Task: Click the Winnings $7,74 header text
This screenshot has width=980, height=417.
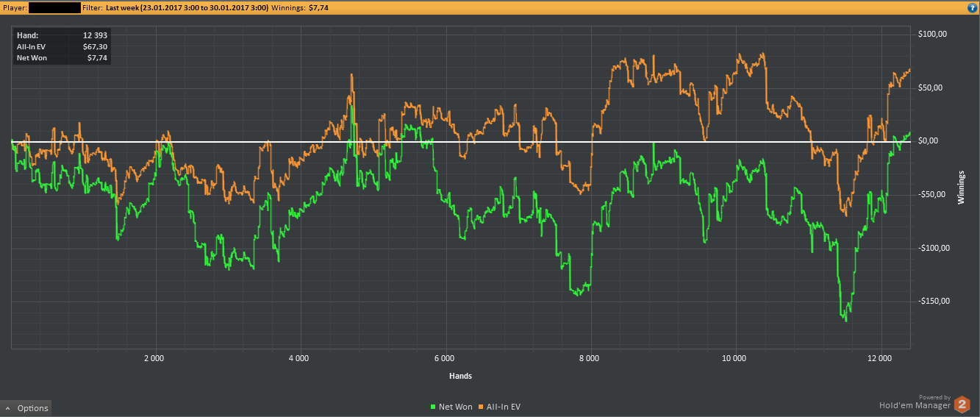Action: coord(300,7)
